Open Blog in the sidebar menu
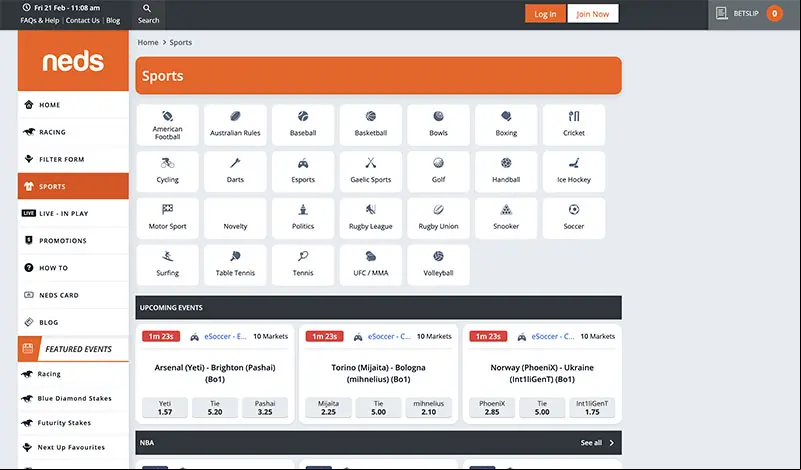 coord(73,322)
